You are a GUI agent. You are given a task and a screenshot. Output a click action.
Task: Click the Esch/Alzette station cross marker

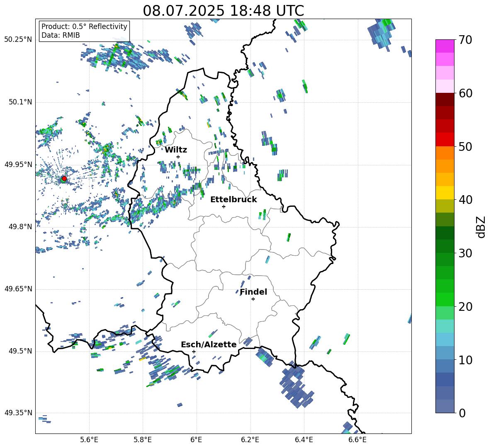tap(194, 351)
